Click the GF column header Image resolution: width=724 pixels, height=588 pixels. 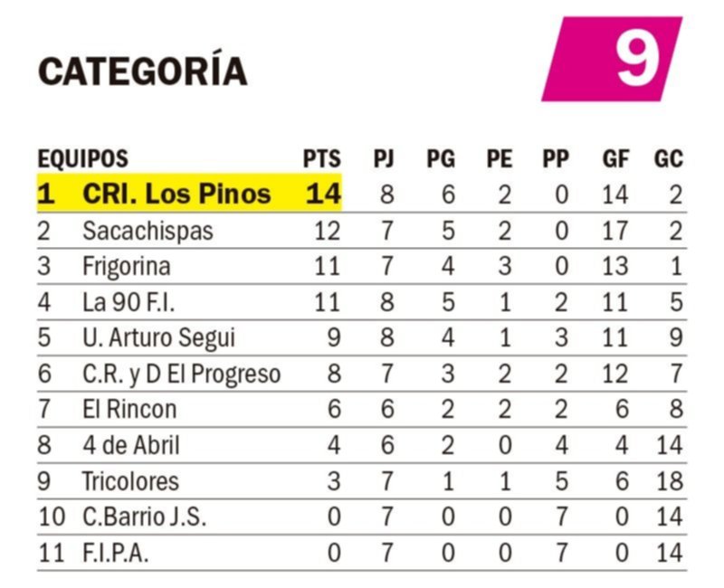pos(615,159)
